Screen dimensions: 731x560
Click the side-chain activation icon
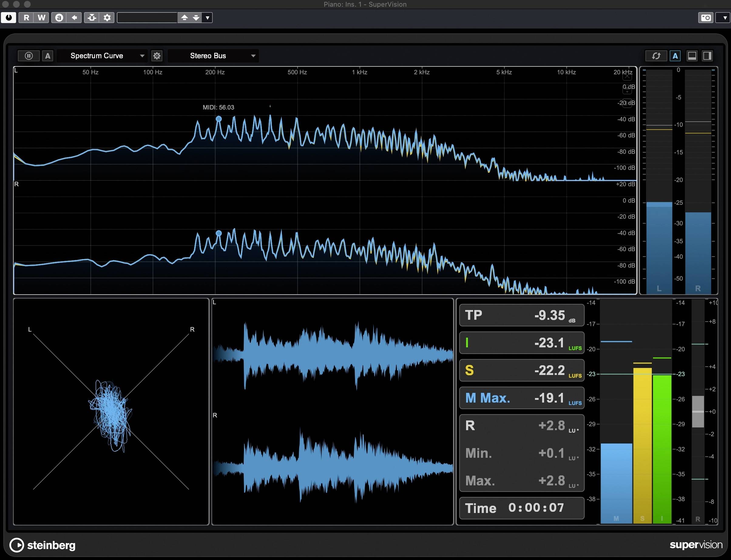pyautogui.click(x=92, y=18)
